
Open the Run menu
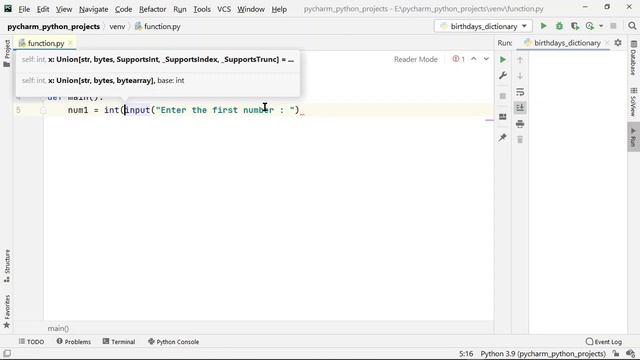[x=180, y=9]
